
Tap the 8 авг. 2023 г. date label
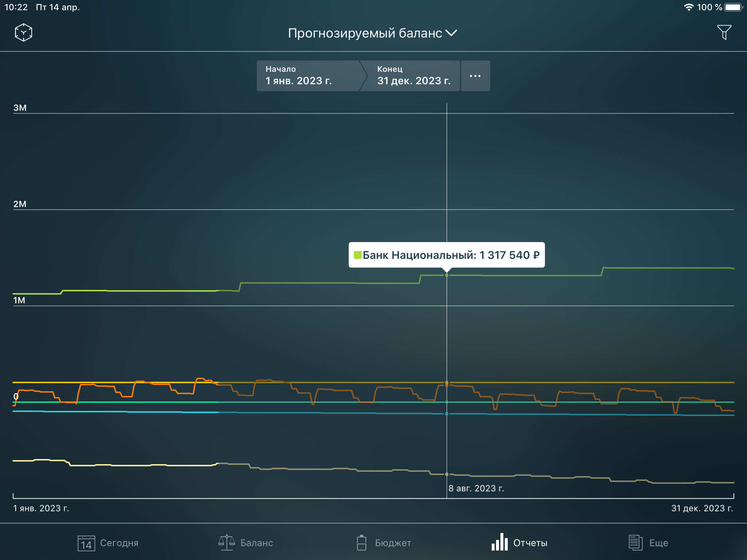pyautogui.click(x=476, y=489)
